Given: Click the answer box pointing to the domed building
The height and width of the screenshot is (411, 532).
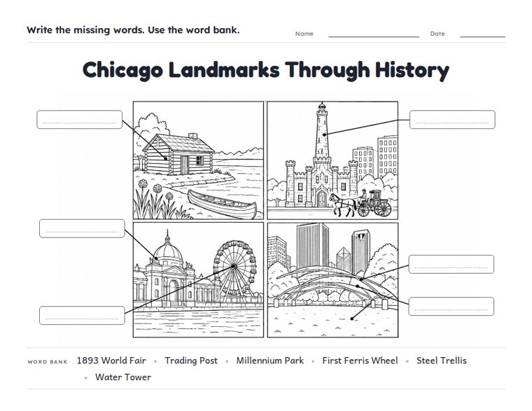Looking at the screenshot, I should [82, 228].
